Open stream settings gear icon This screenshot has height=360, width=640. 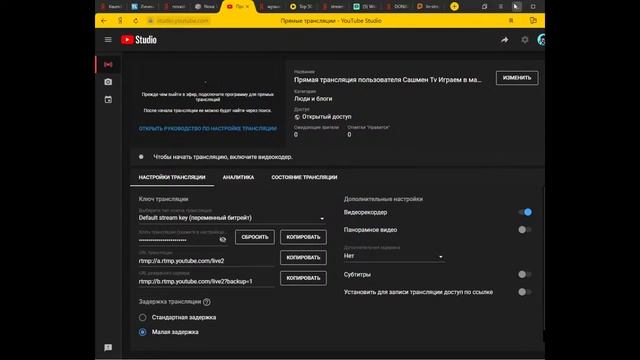pyautogui.click(x=525, y=40)
